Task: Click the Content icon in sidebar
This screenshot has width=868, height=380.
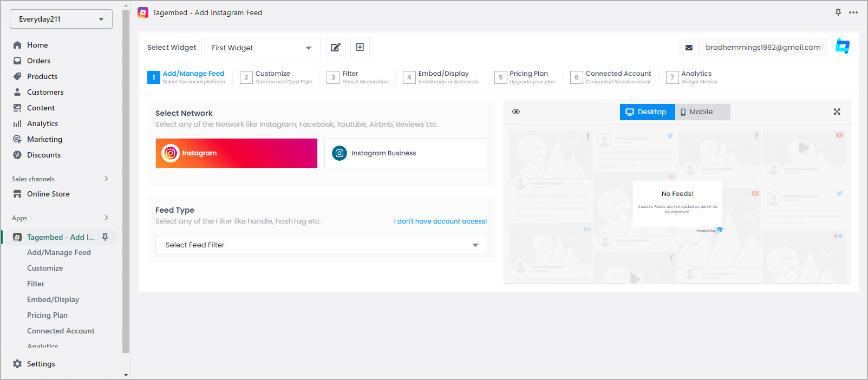Action: coord(17,108)
